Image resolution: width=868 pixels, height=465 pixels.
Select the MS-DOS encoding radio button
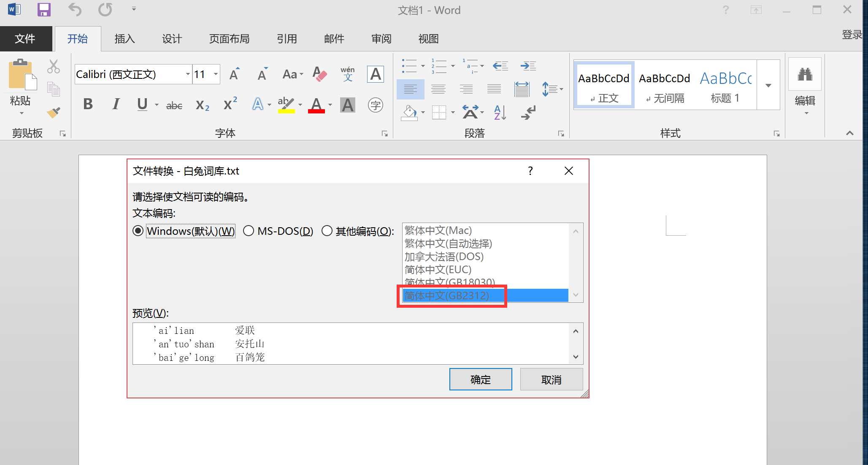click(249, 231)
